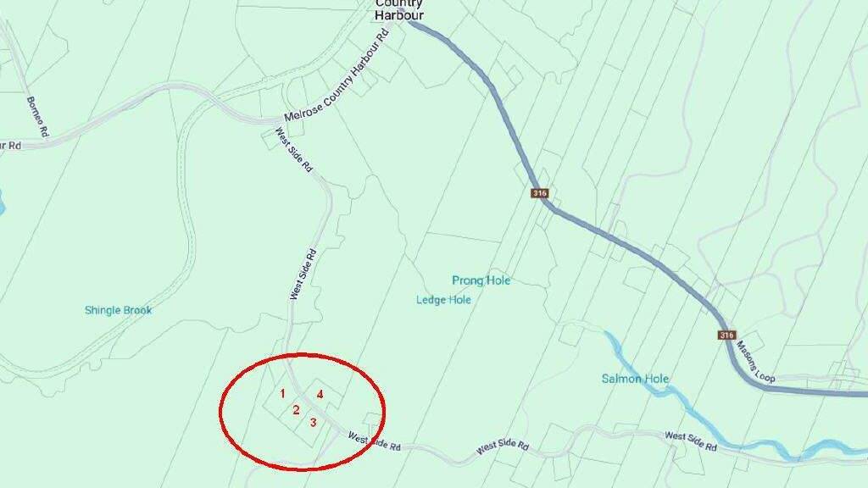Click the uppermost West Side Rd label

pyautogui.click(x=294, y=150)
